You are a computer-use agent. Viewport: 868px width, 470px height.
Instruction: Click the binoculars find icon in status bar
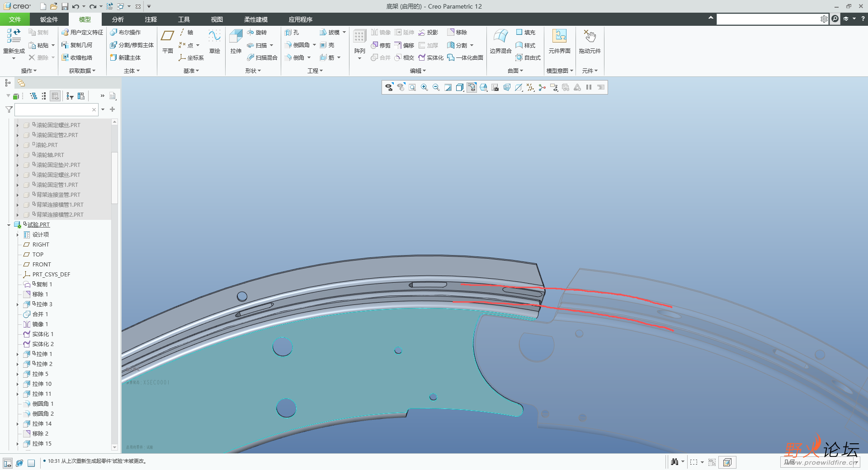675,462
